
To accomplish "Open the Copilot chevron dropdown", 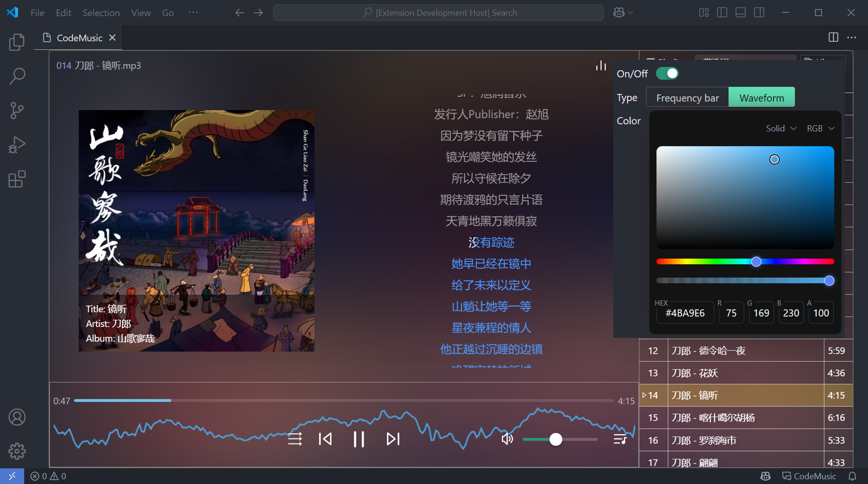I will [x=630, y=13].
